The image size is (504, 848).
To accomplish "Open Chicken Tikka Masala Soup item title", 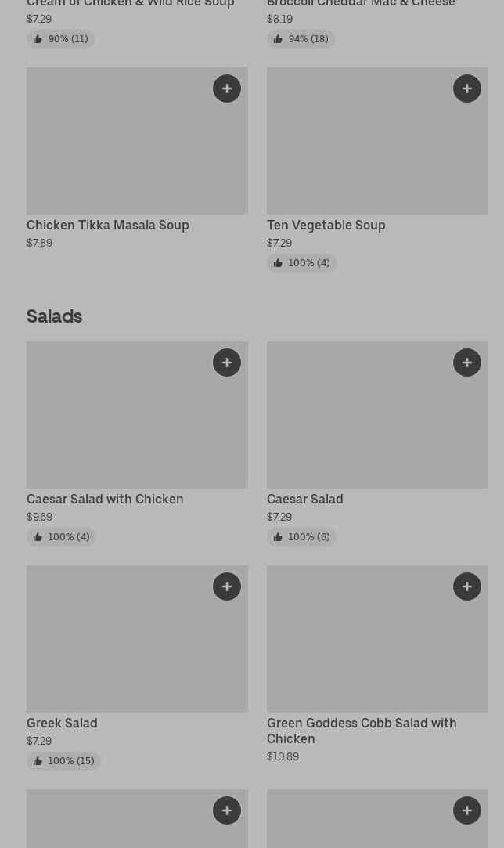I will 108,226.
